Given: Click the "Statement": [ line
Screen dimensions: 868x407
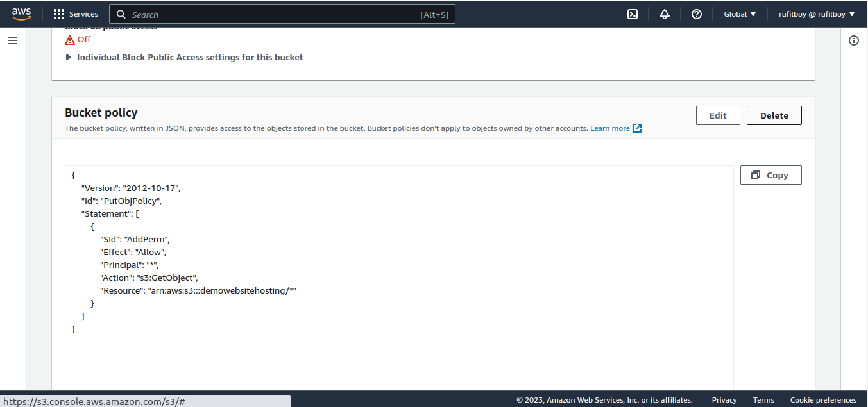Looking at the screenshot, I should (x=110, y=213).
